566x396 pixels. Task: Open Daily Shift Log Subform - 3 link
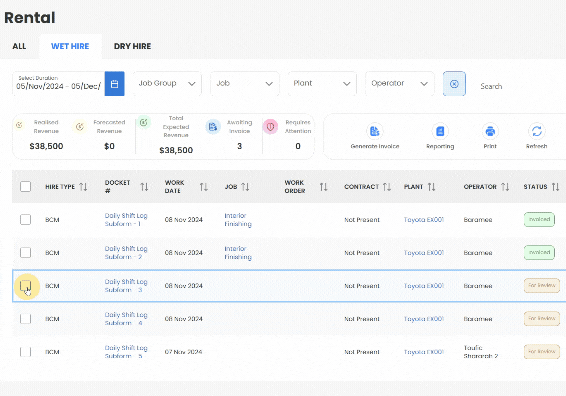click(x=126, y=286)
